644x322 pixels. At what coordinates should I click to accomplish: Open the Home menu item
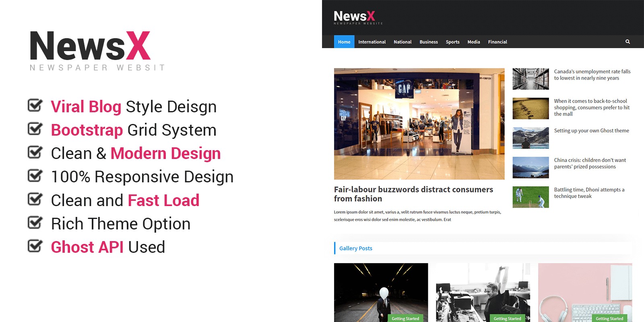click(344, 42)
